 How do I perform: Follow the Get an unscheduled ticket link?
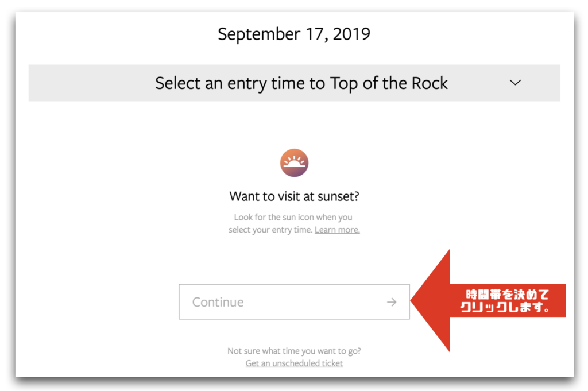pos(294,363)
